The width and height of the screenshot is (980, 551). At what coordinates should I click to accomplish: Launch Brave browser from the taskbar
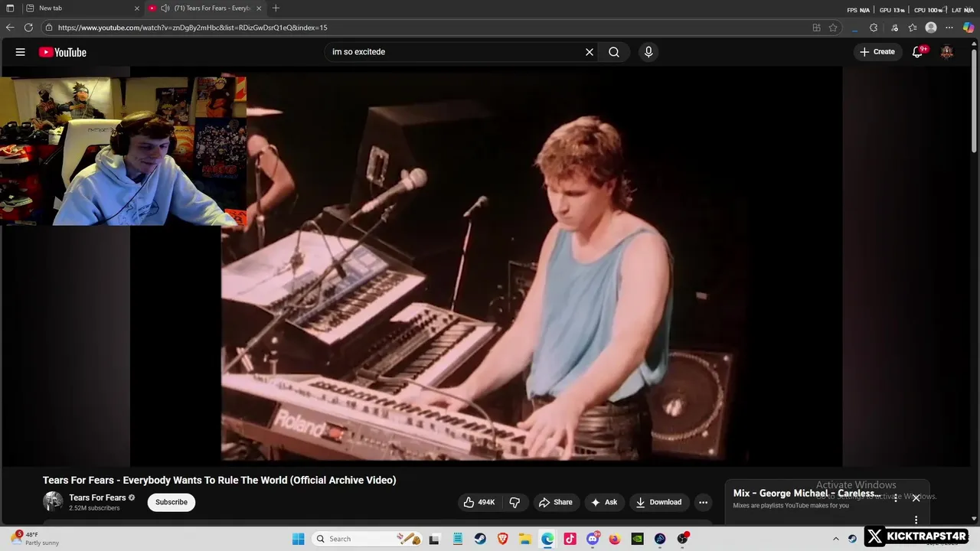tap(503, 539)
